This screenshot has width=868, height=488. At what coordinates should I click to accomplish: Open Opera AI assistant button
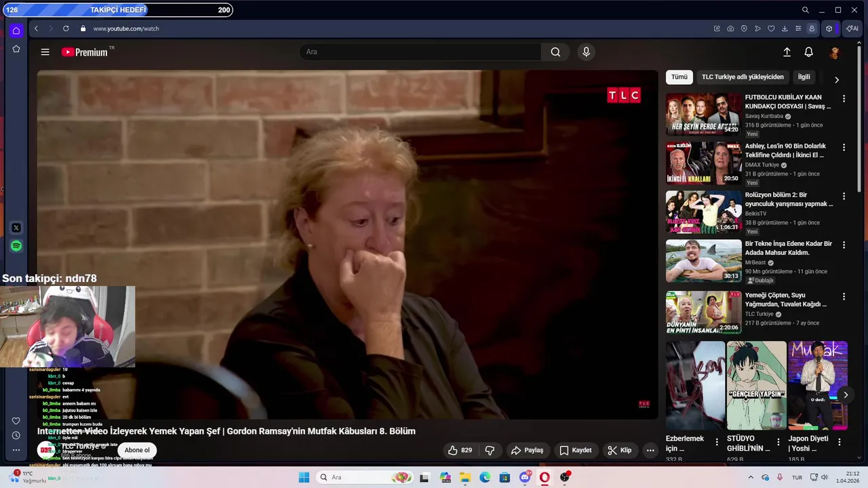click(x=851, y=28)
